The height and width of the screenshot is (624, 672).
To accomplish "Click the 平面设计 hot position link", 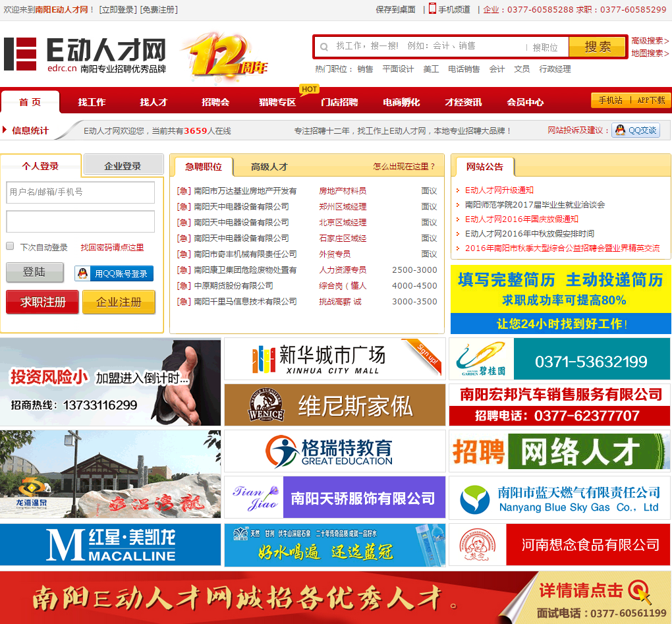I will [x=398, y=69].
